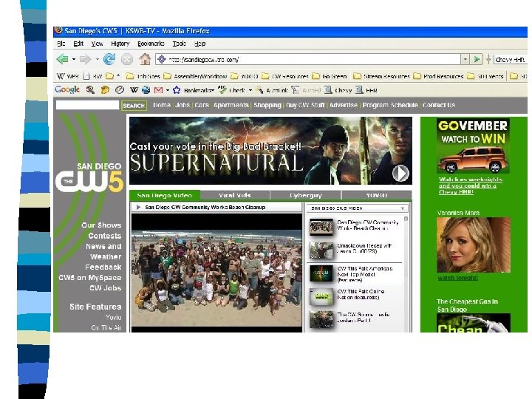This screenshot has height=399, width=532.
Task: Click the green Go arrow button
Action: pyautogui.click(x=477, y=59)
